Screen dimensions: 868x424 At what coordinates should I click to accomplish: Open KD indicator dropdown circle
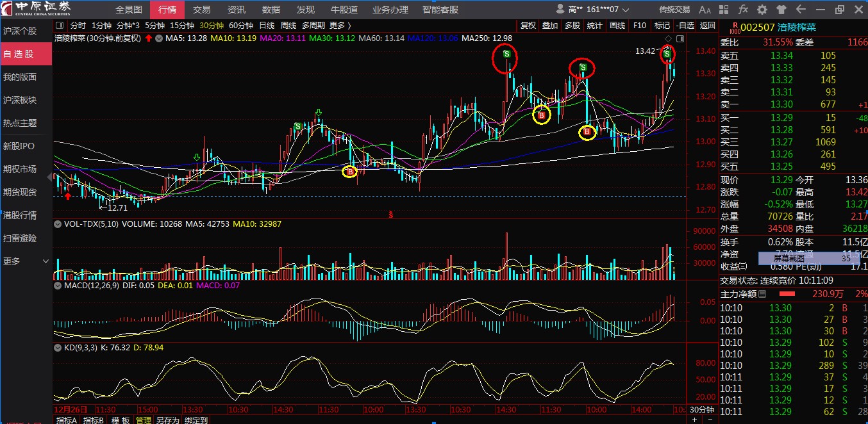click(x=58, y=348)
